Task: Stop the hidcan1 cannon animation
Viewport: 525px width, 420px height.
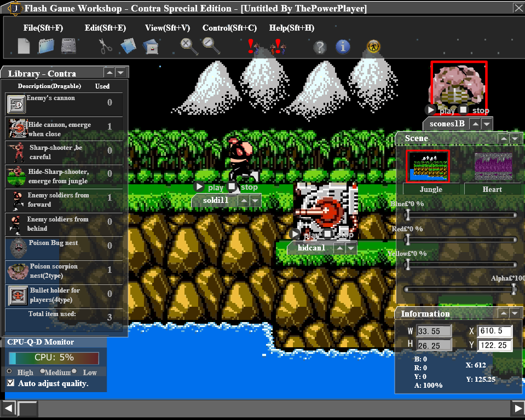Action: coord(328,234)
